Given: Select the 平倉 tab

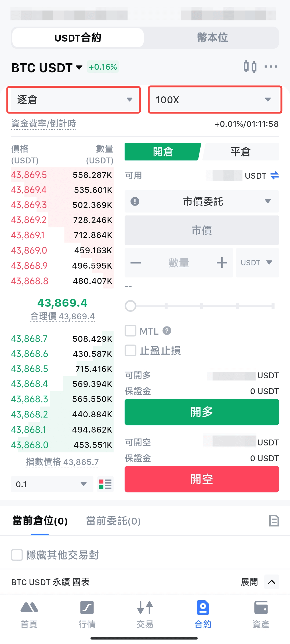Looking at the screenshot, I should (x=241, y=152).
